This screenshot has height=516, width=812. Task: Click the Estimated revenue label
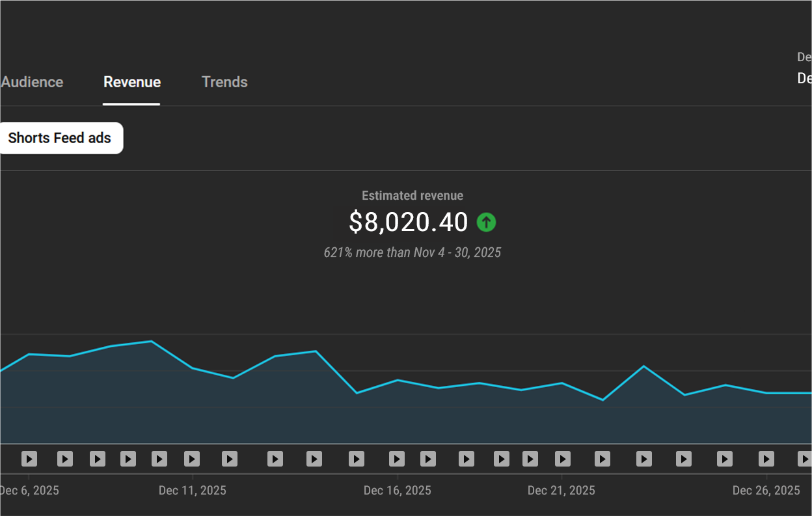pos(412,195)
